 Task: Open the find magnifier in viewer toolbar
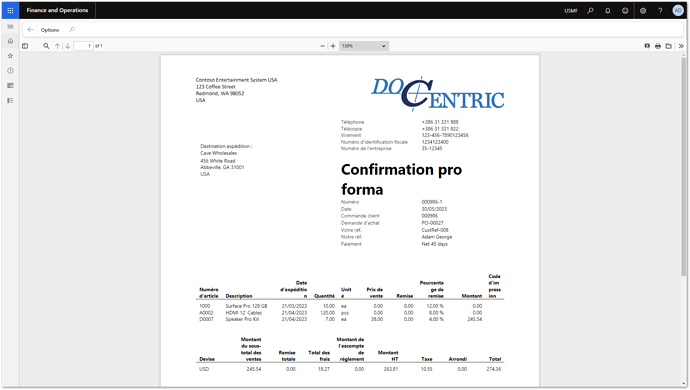pos(46,46)
